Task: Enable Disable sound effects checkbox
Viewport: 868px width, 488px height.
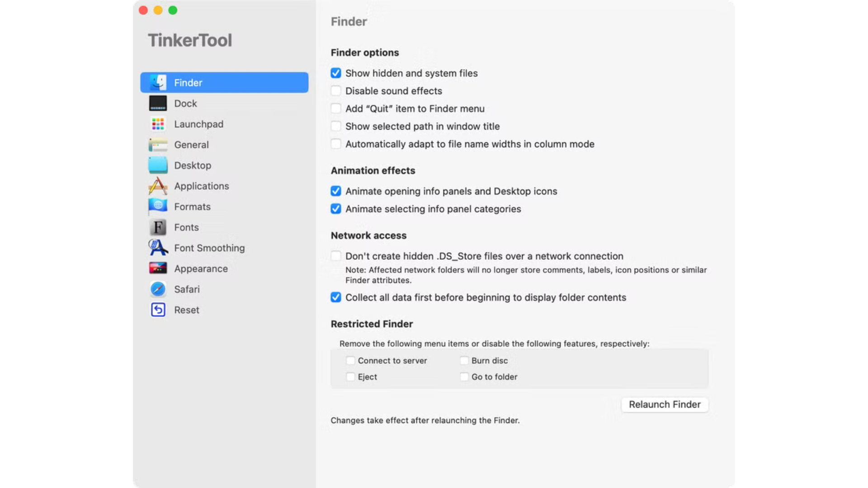Action: click(335, 91)
